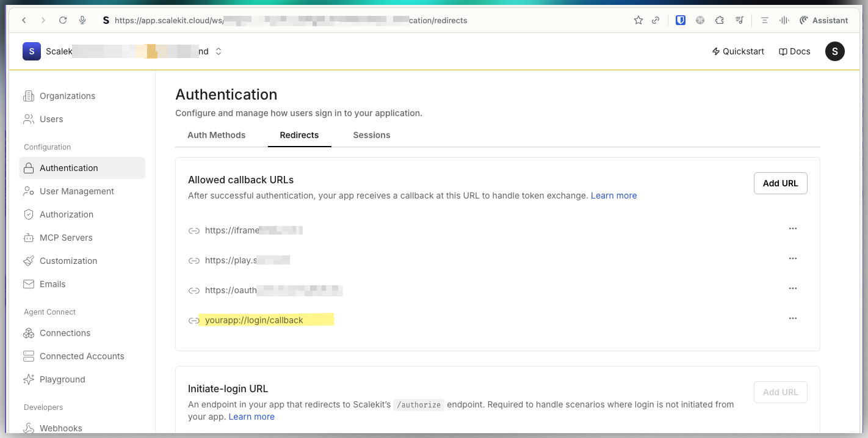Click the profile avatar in the top right
The image size is (868, 438).
[834, 51]
